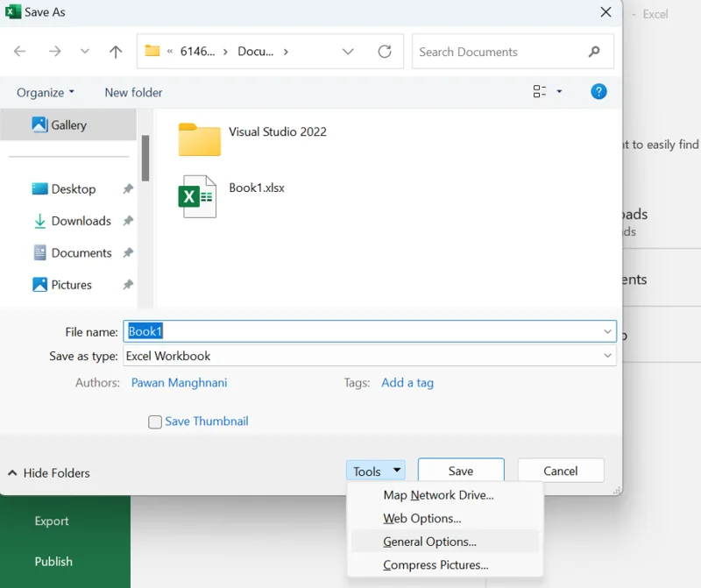
Task: Select Compress Pictures menu entry
Action: (x=435, y=565)
